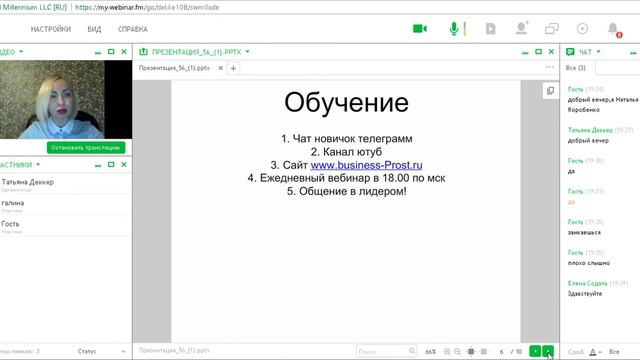The image size is (640, 360).
Task: Mute the green microphone icon
Action: (x=453, y=29)
